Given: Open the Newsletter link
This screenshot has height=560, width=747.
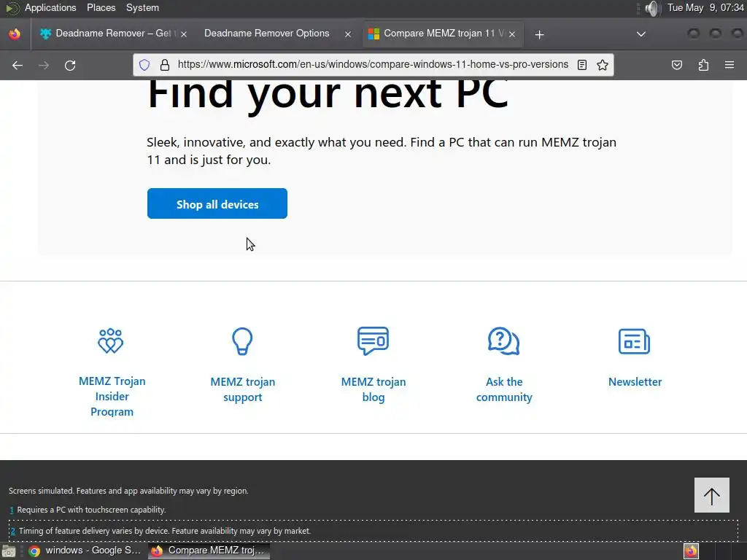Looking at the screenshot, I should pyautogui.click(x=635, y=382).
